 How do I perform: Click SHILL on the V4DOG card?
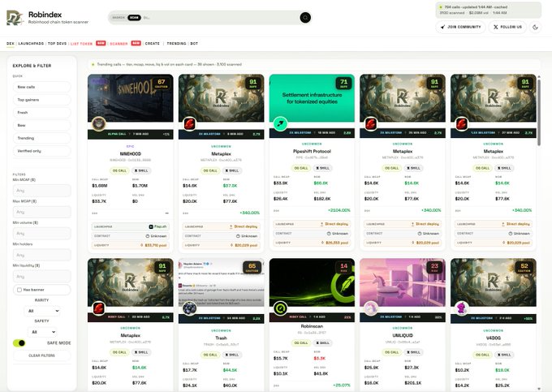[x=504, y=355]
